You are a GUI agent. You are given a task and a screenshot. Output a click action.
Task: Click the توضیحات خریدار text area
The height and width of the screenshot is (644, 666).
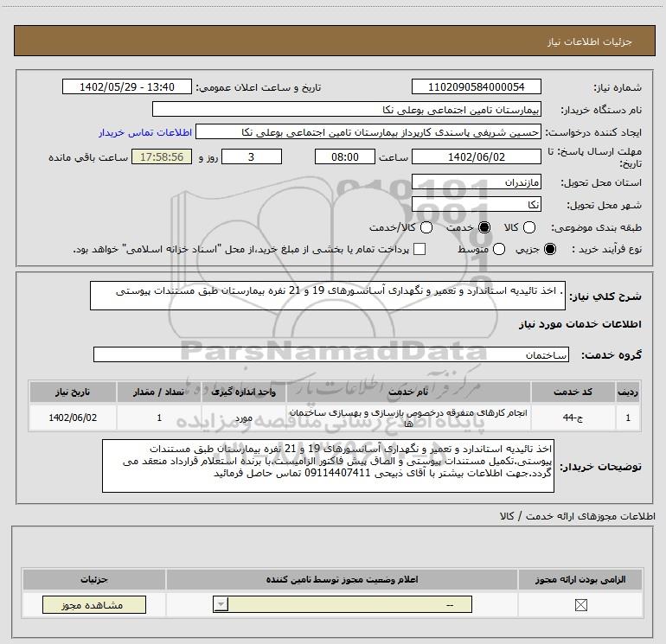pos(328,466)
